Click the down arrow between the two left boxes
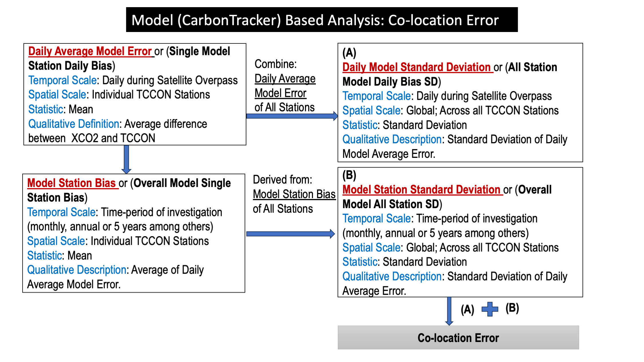This screenshot has height=362, width=644. click(x=126, y=159)
